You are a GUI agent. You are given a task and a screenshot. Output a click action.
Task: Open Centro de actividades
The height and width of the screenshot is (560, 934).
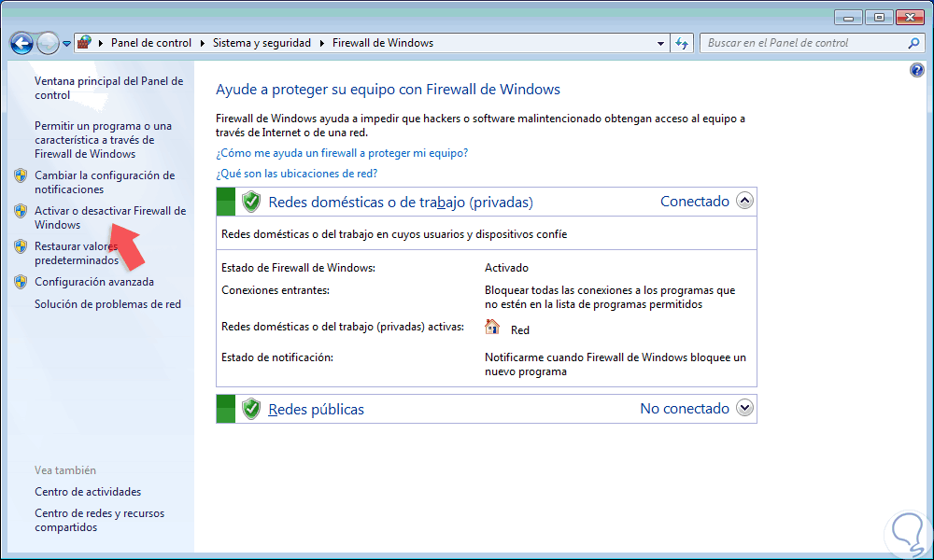[88, 492]
